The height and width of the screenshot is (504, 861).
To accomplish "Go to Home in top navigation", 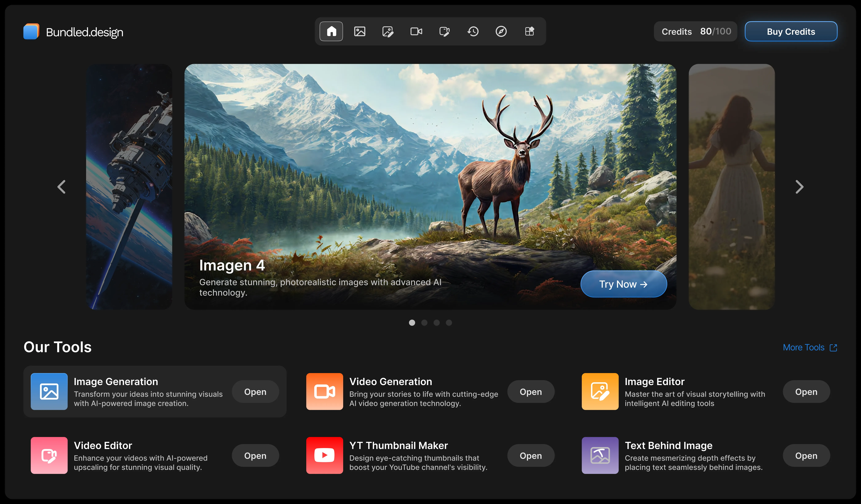I will coord(331,31).
